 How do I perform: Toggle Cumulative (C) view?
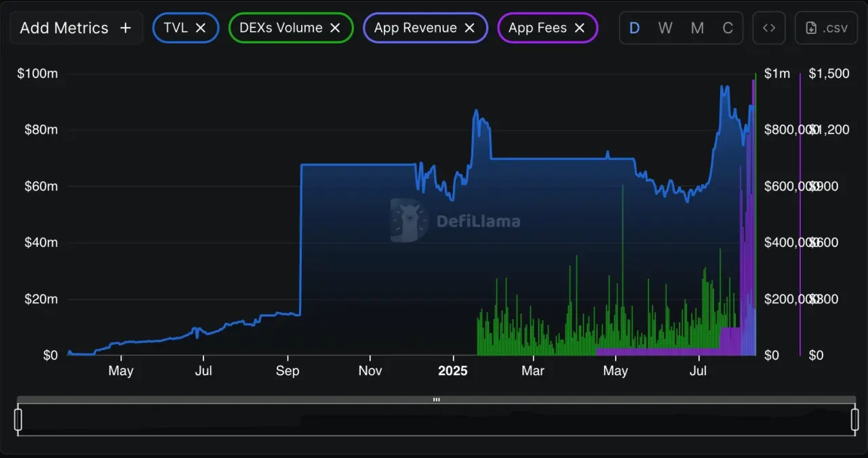click(728, 28)
